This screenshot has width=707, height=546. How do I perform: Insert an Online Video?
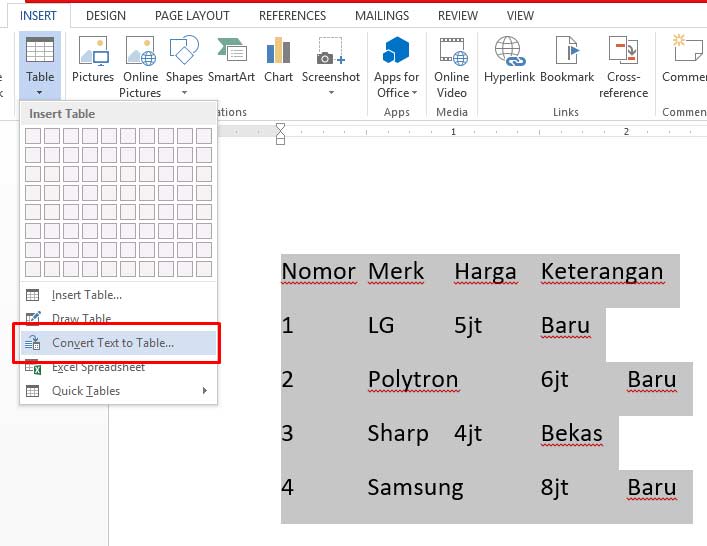[452, 67]
